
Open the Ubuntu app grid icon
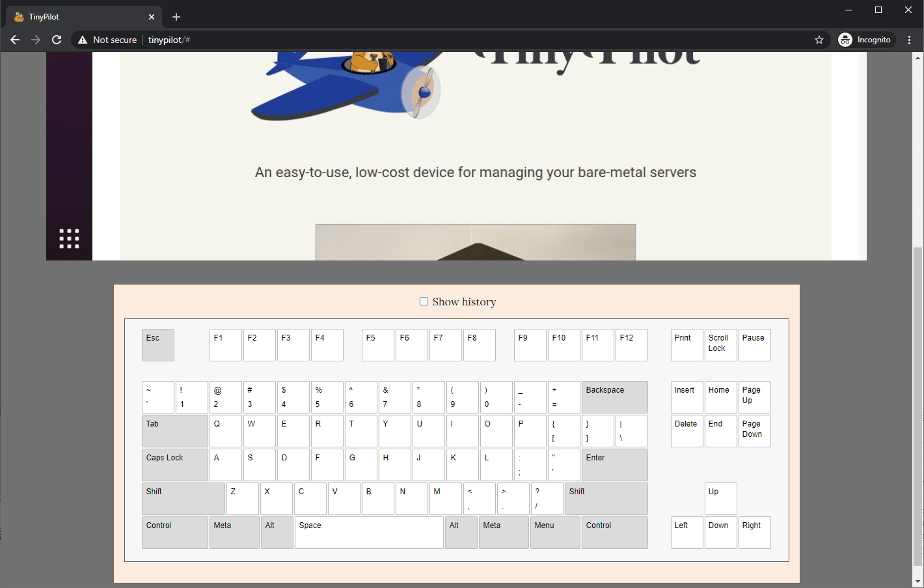[x=69, y=238]
